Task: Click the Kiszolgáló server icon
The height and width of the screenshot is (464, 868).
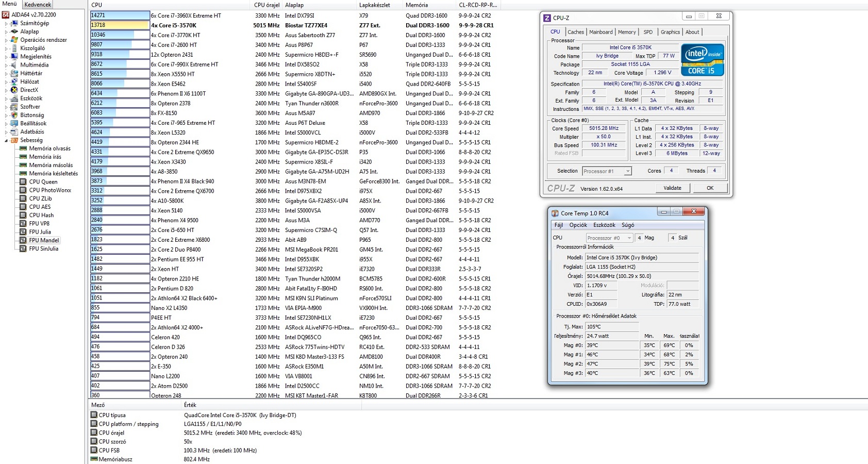Action: (14, 48)
